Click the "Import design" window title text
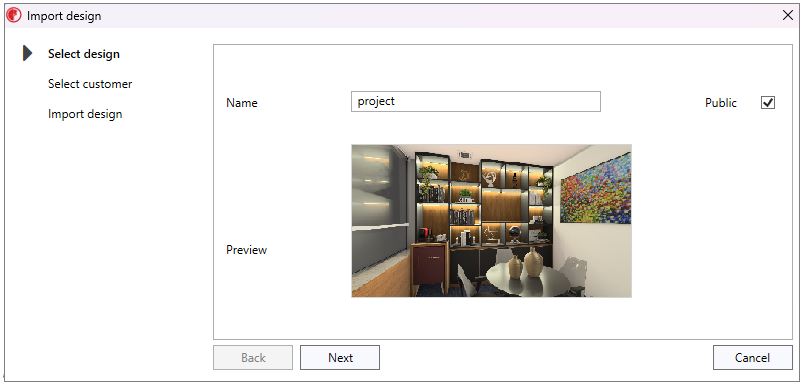Image resolution: width=803 pixels, height=384 pixels. tap(64, 16)
